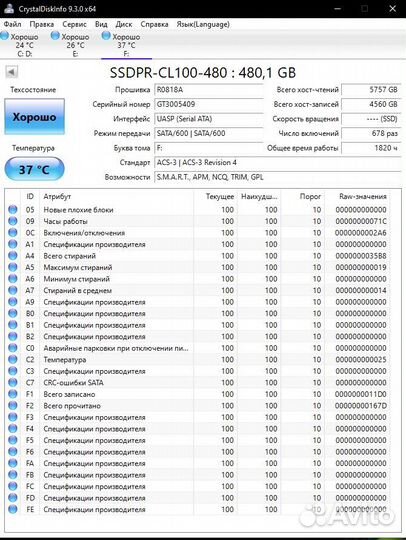Click the power-on hours value 1820 ч

pos(371,148)
